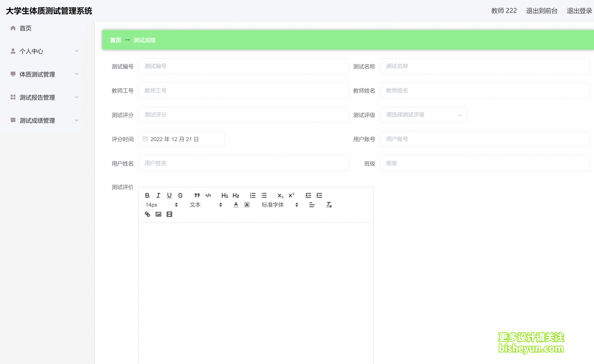Focus the 测试名称 input field

point(485,66)
